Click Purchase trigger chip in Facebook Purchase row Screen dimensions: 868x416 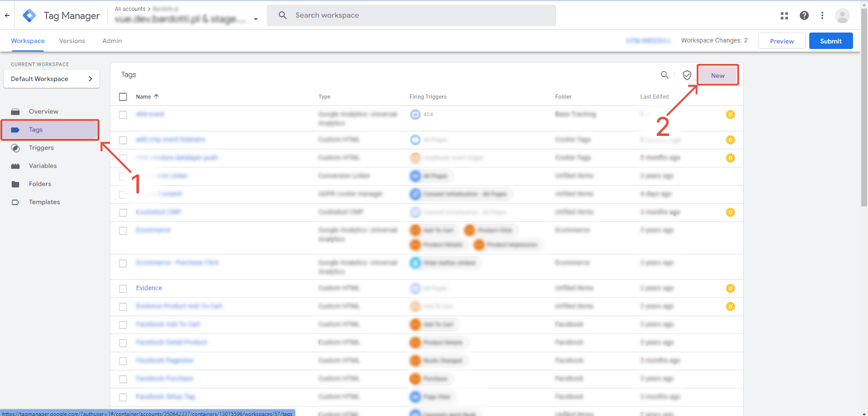coord(430,379)
